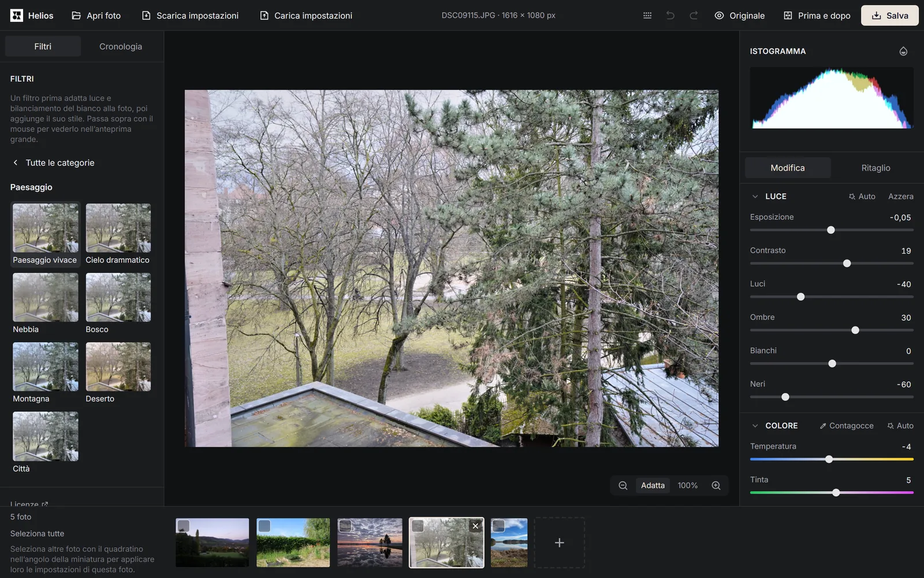
Task: Remove the selected tree photo from filmstrip
Action: pos(475,526)
